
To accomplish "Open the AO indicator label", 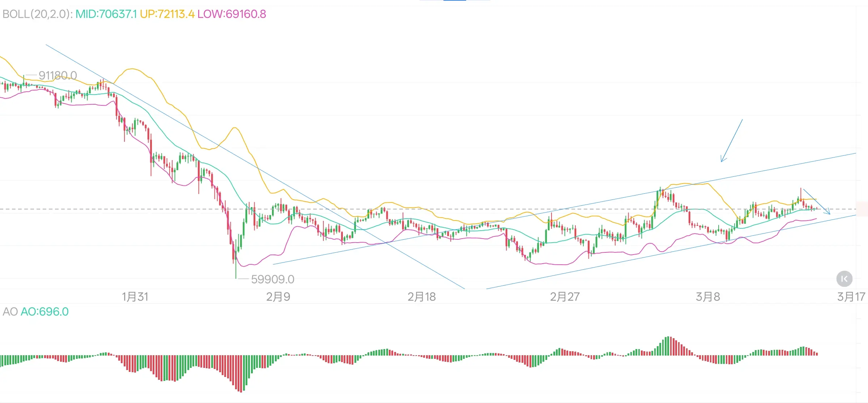I will (x=10, y=312).
